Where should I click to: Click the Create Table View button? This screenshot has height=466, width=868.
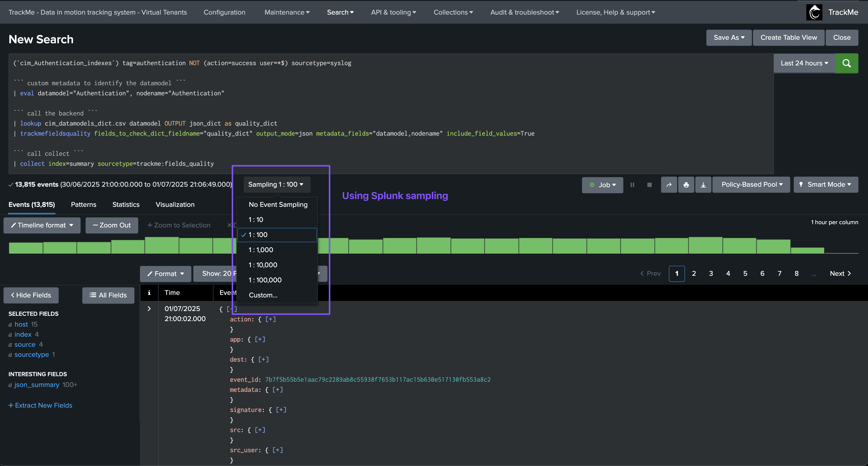coord(788,38)
